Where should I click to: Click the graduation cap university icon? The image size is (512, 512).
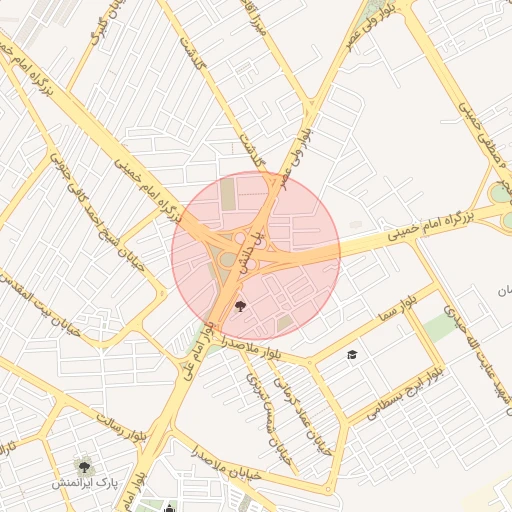click(x=352, y=354)
